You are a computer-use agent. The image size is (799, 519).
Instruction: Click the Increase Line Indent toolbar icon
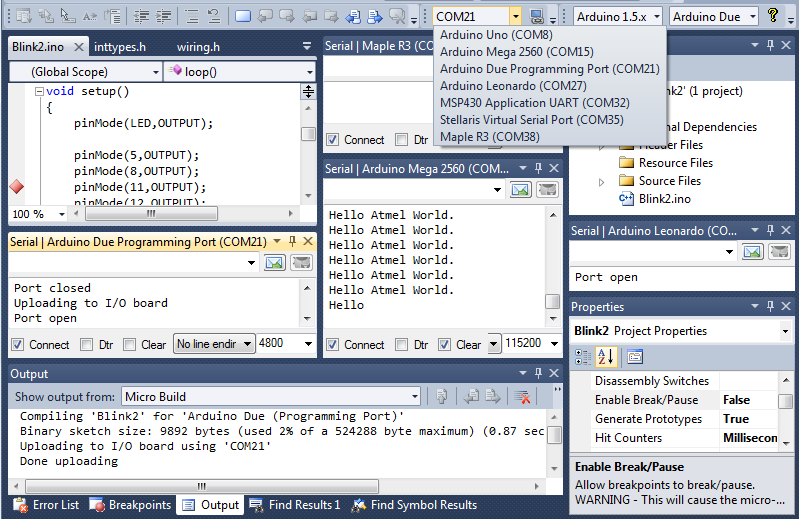(x=163, y=16)
